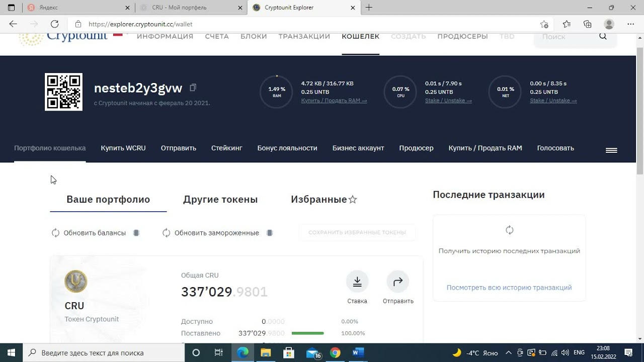Screen dimensions: 644x362
Task: Open Купить WCRU section
Action: pyautogui.click(x=123, y=148)
